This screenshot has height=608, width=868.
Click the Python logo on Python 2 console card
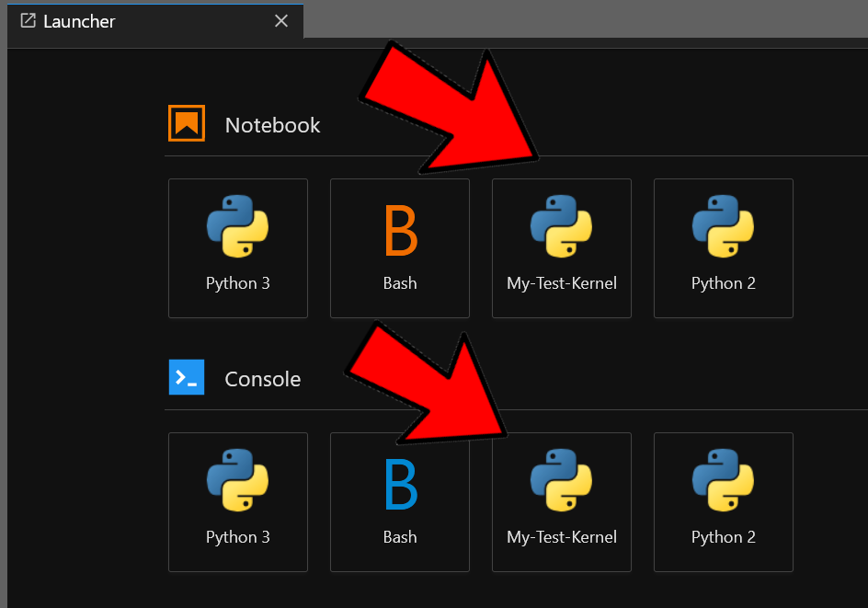(x=723, y=481)
